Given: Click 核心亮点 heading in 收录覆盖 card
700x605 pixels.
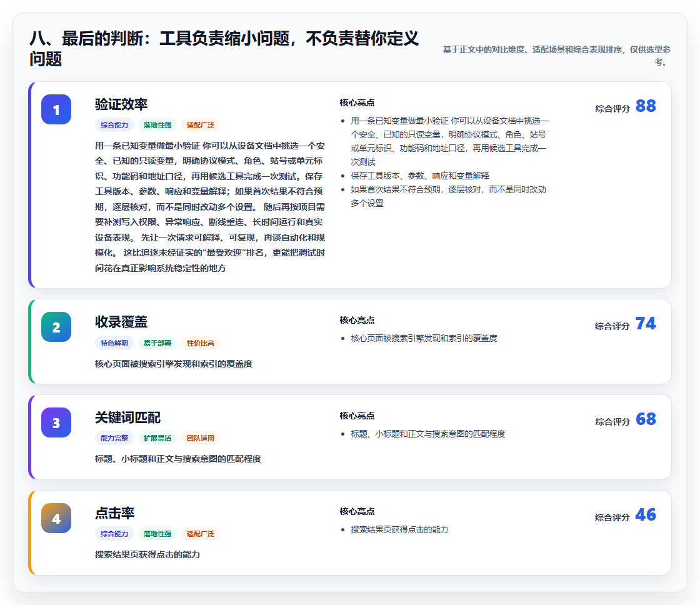Looking at the screenshot, I should 357,320.
